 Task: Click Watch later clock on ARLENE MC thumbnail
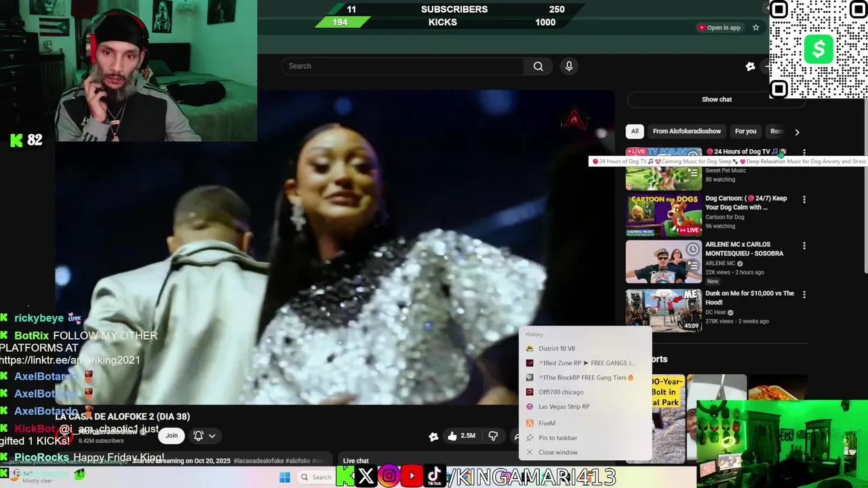click(x=692, y=249)
